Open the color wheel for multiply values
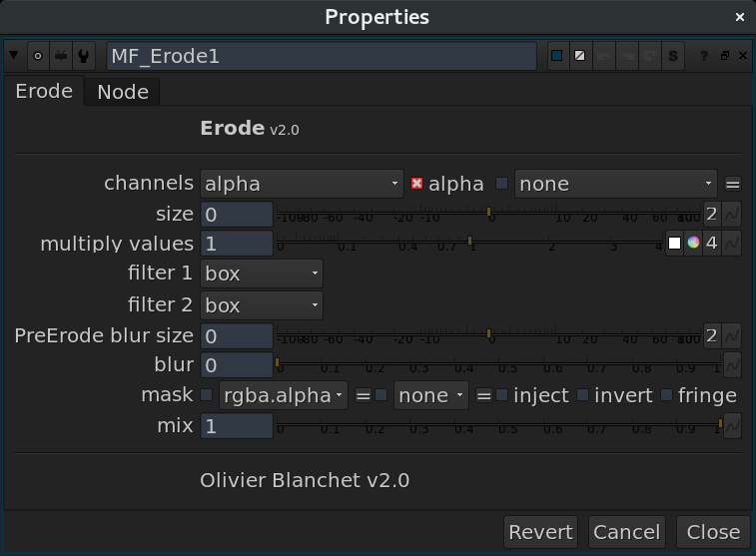 coord(693,244)
